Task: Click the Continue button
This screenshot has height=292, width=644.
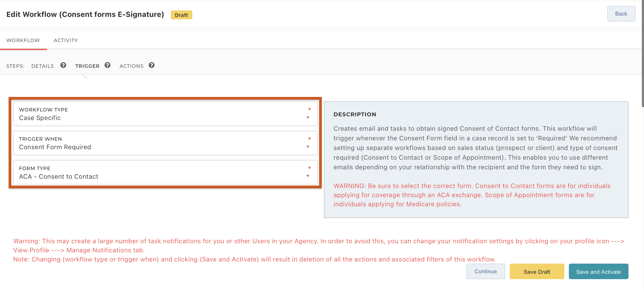Action: pyautogui.click(x=485, y=271)
